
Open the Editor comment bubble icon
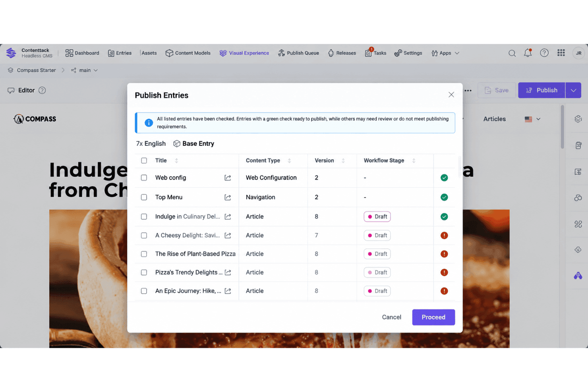point(11,91)
